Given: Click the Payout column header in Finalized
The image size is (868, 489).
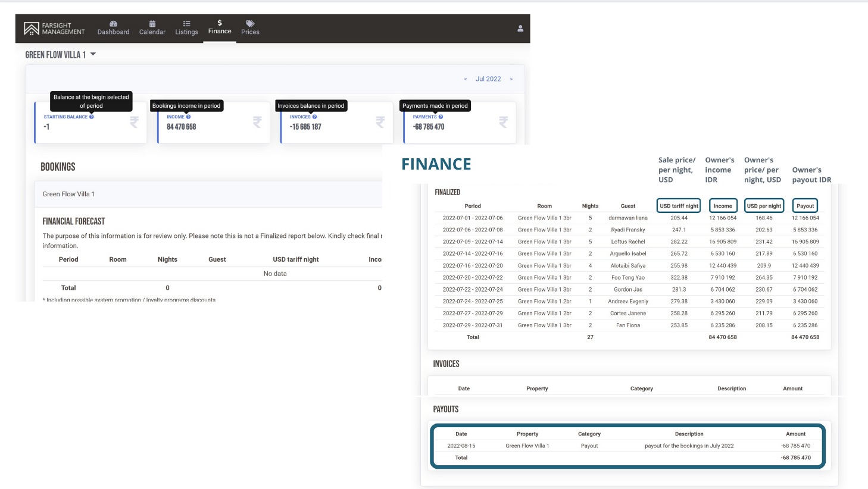Looking at the screenshot, I should point(805,206).
